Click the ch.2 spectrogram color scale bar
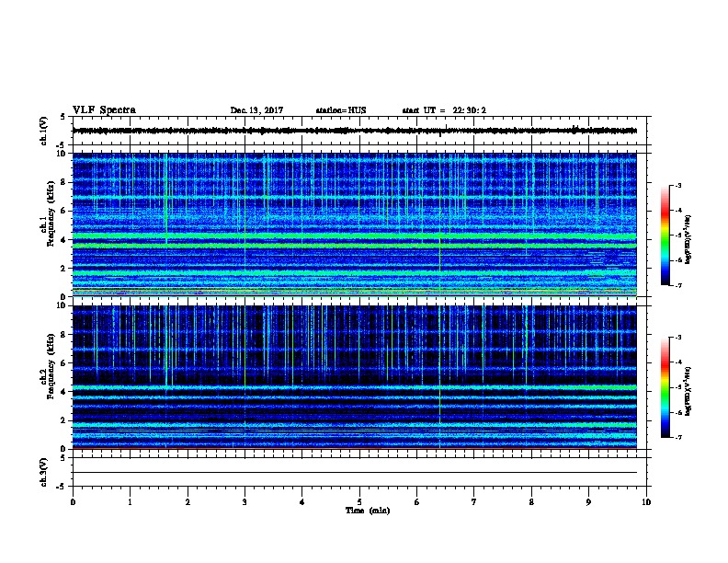This screenshot has height=563, width=728. tap(665, 387)
